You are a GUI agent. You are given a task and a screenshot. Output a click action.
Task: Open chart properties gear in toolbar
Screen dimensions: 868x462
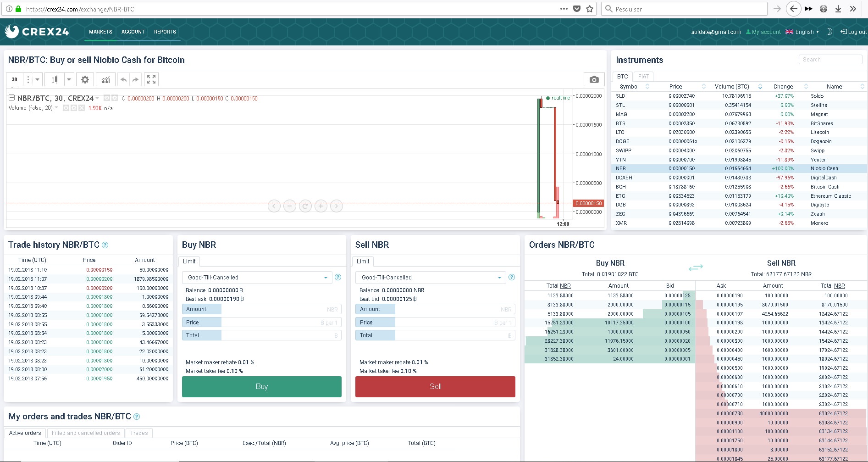coord(85,79)
